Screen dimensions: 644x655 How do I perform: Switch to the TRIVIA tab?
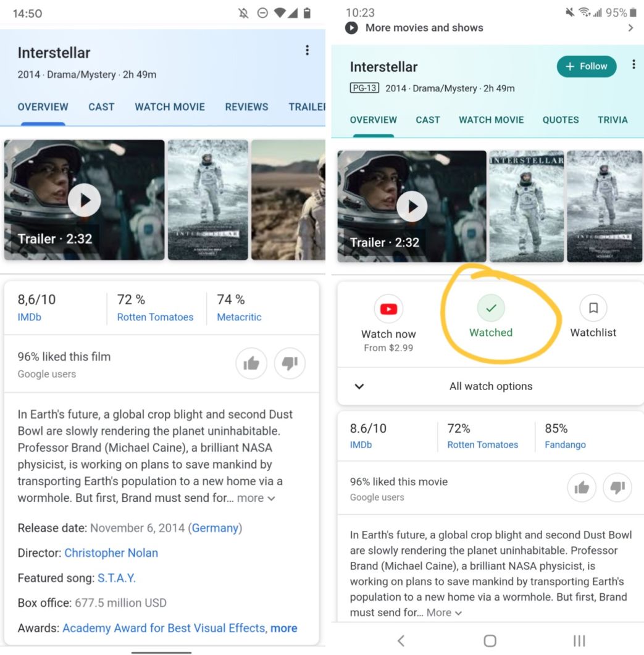click(x=613, y=120)
